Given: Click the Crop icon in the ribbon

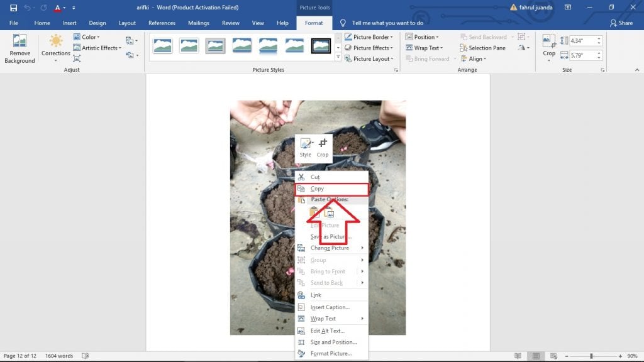Looking at the screenshot, I should point(549,43).
